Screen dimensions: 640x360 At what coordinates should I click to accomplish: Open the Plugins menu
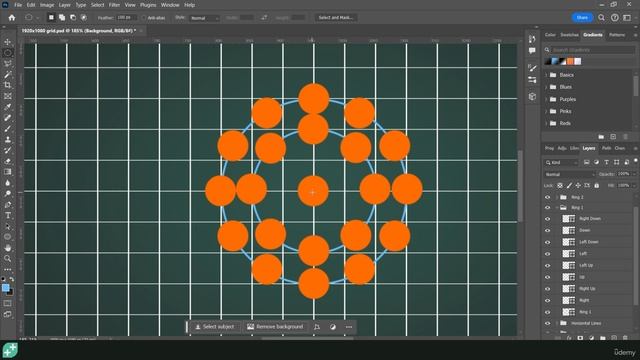pyautogui.click(x=148, y=5)
